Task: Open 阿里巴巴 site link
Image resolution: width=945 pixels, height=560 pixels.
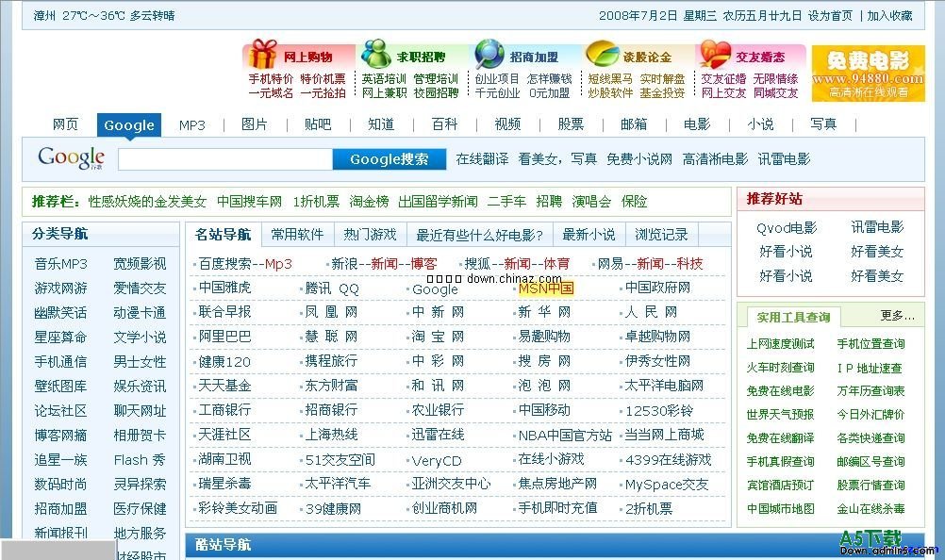Action: click(224, 337)
